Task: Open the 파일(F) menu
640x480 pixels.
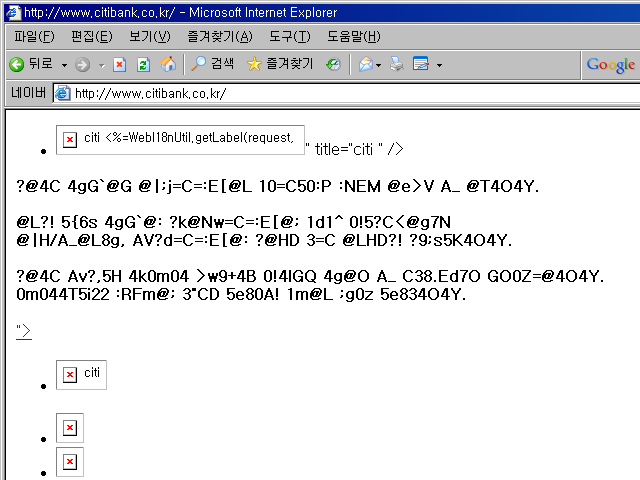Action: (x=34, y=37)
